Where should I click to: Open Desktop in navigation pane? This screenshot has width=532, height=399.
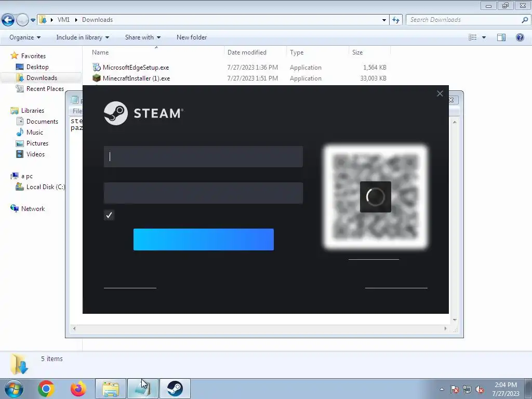click(x=37, y=67)
